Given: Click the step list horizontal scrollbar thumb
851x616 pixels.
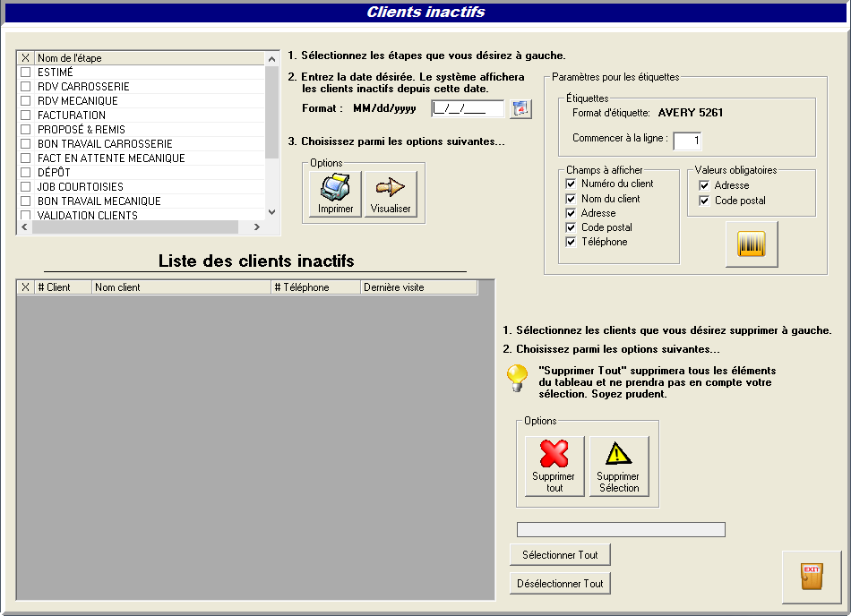Looking at the screenshot, I should tap(135, 227).
